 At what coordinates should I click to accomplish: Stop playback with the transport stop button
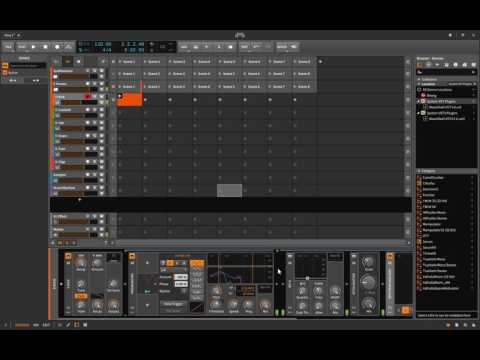click(45, 47)
